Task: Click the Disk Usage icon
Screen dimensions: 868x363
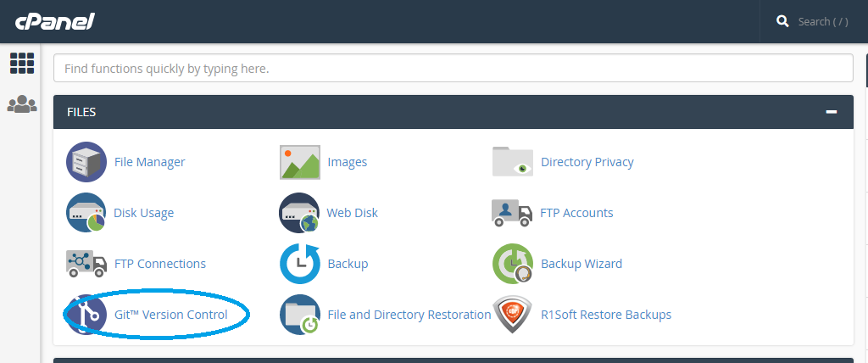Action: 86,213
